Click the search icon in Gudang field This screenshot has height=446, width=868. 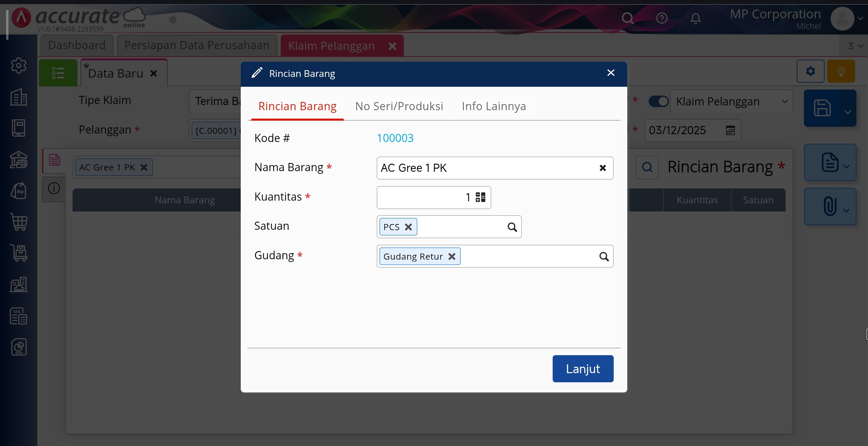click(604, 257)
